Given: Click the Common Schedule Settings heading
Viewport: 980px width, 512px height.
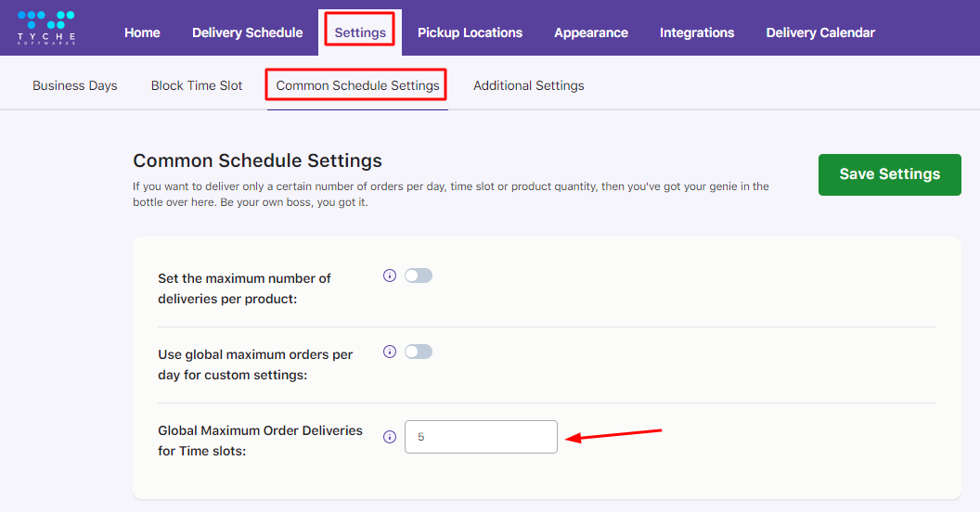Looking at the screenshot, I should pos(257,160).
